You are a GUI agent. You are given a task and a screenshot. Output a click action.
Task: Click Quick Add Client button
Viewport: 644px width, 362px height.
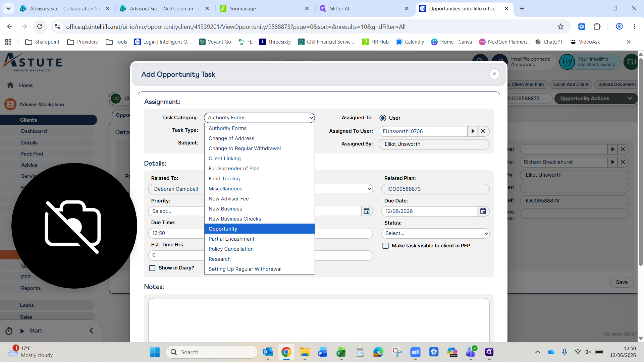click(x=571, y=84)
